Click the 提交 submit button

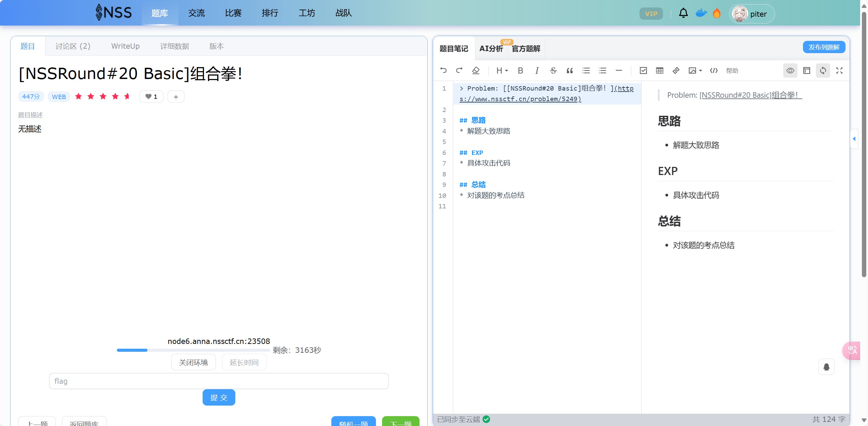click(219, 397)
